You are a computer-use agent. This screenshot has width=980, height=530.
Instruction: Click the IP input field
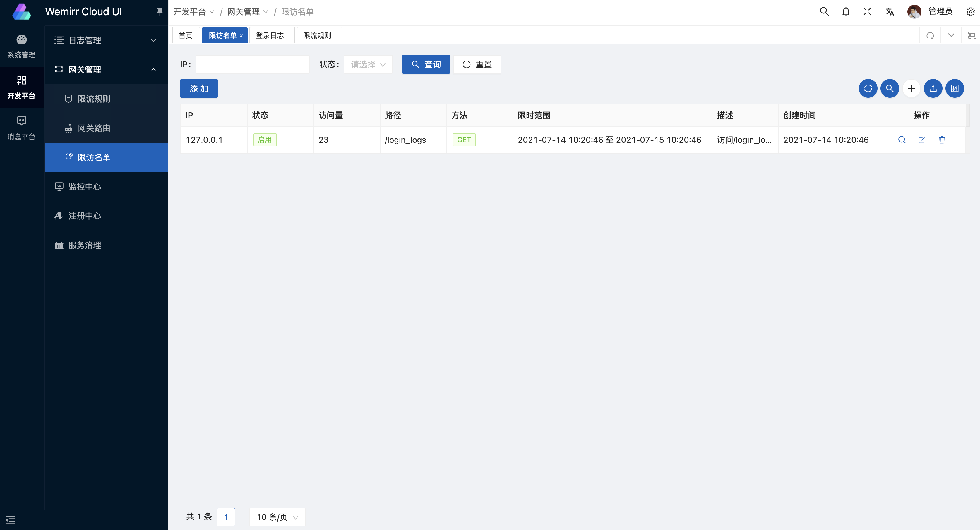point(252,65)
